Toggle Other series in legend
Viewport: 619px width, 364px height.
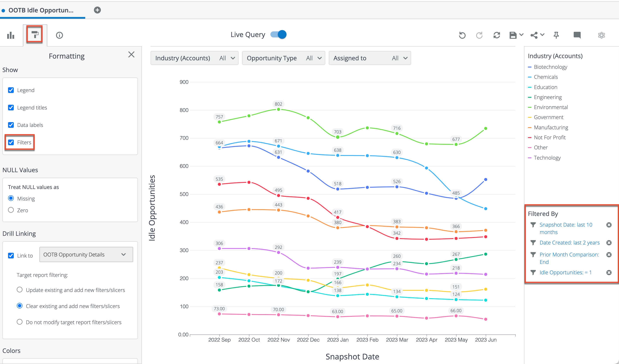(x=538, y=148)
